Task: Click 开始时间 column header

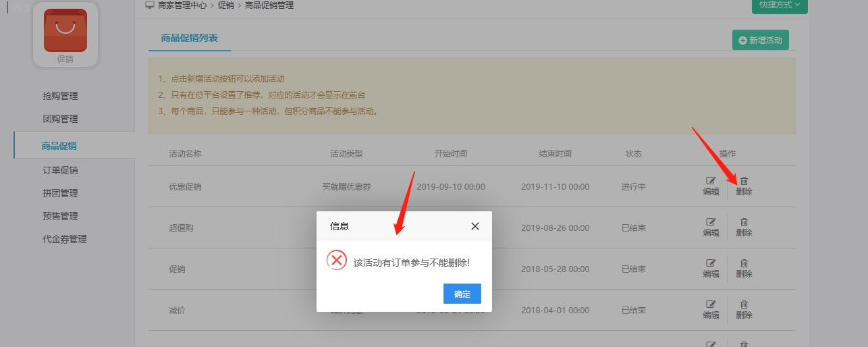Action: click(451, 154)
